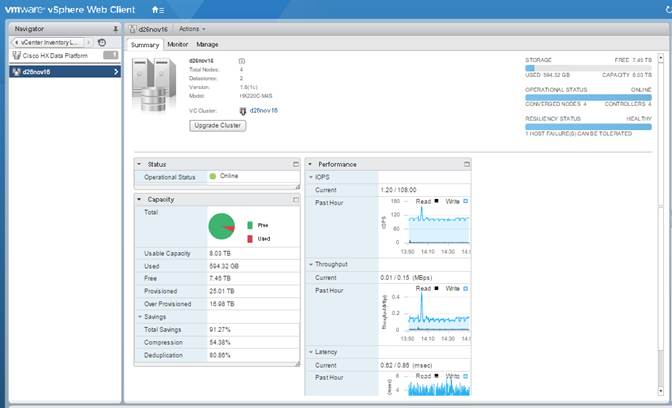Open the vSphere home menu icon
Image resolution: width=672 pixels, height=408 pixels.
(x=158, y=10)
